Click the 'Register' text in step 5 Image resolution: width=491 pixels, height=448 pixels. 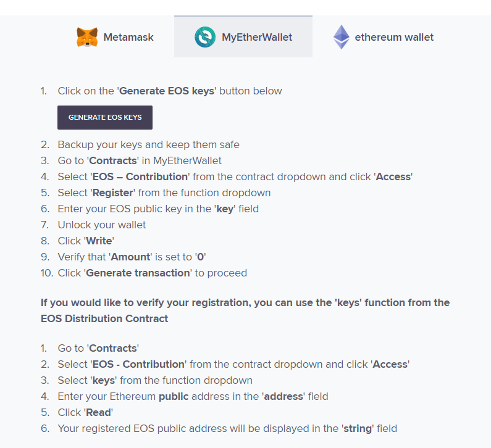[x=113, y=193]
